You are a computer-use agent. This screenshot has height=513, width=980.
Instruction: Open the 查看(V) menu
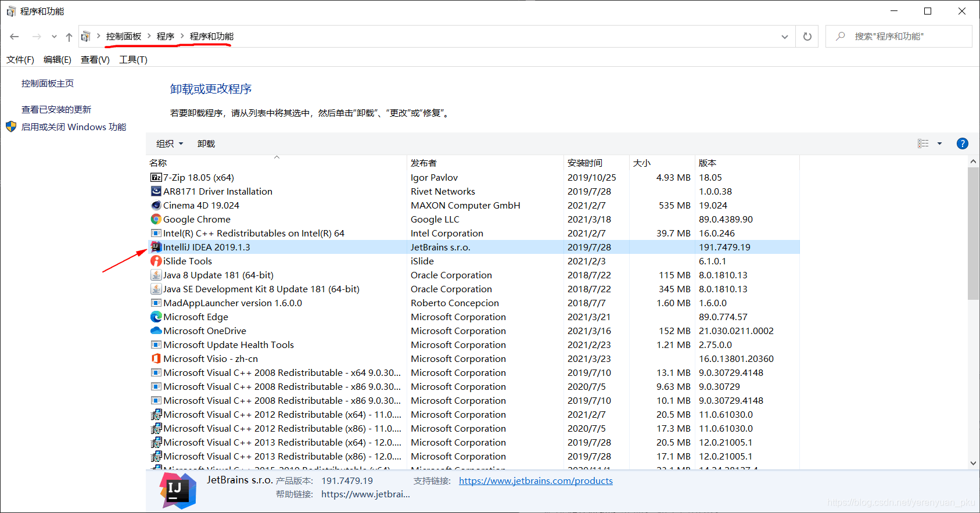coord(95,60)
